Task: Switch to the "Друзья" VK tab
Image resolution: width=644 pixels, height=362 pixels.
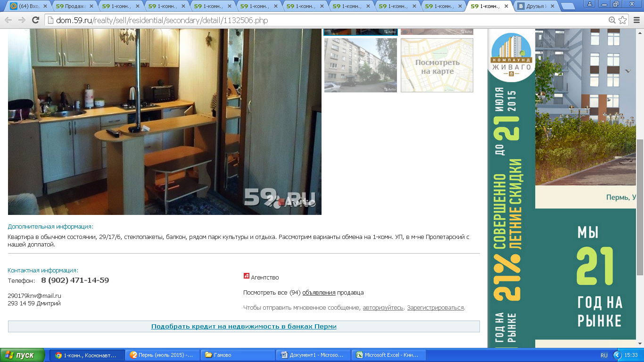Action: tap(536, 6)
